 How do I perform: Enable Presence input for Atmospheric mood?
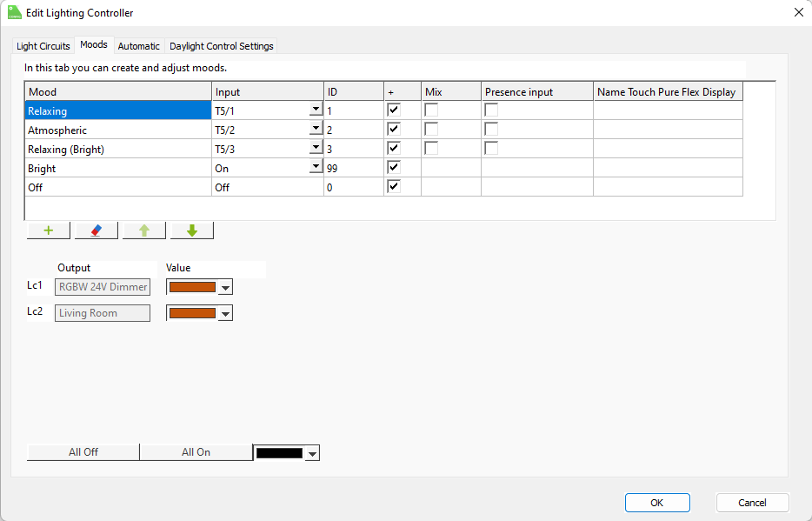click(491, 130)
